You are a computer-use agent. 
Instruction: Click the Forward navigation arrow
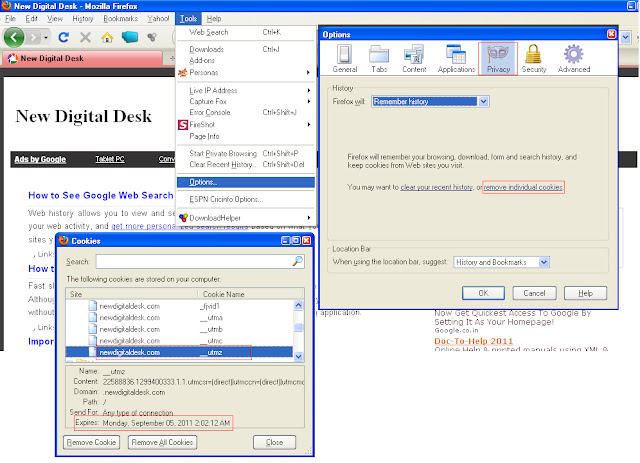pyautogui.click(x=33, y=38)
